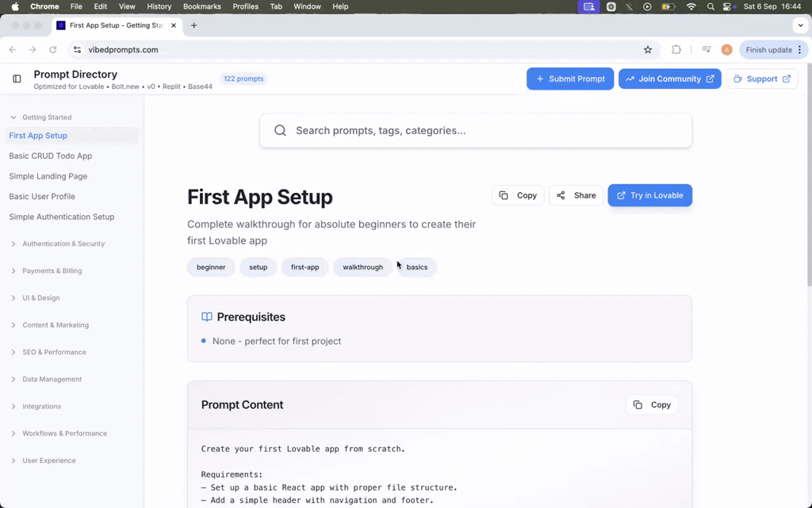This screenshot has width=812, height=508.
Task: Click the walkthrough tag
Action: [362, 267]
